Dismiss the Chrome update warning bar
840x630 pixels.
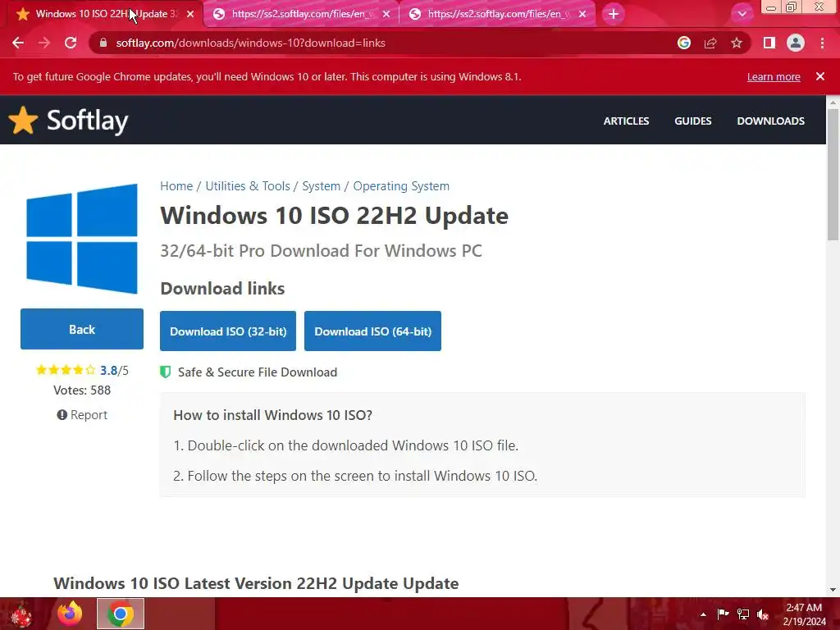click(820, 76)
